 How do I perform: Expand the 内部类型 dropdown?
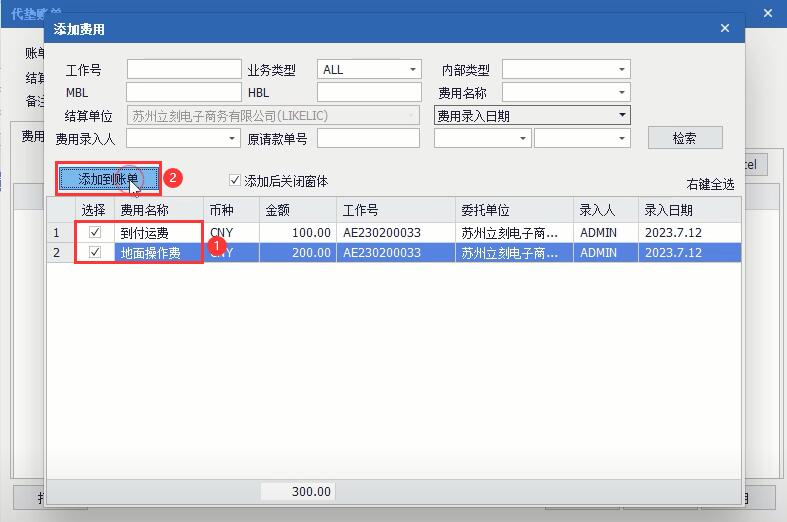click(x=566, y=69)
